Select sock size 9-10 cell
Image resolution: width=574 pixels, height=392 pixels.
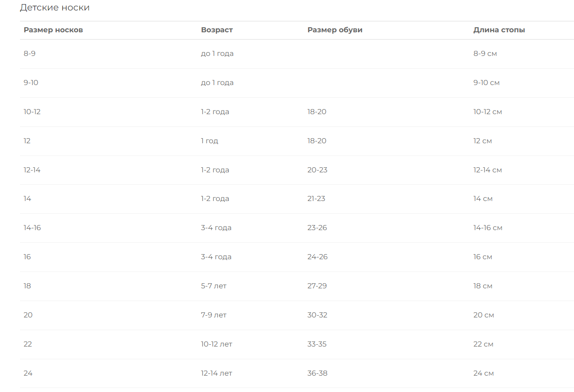tap(31, 83)
